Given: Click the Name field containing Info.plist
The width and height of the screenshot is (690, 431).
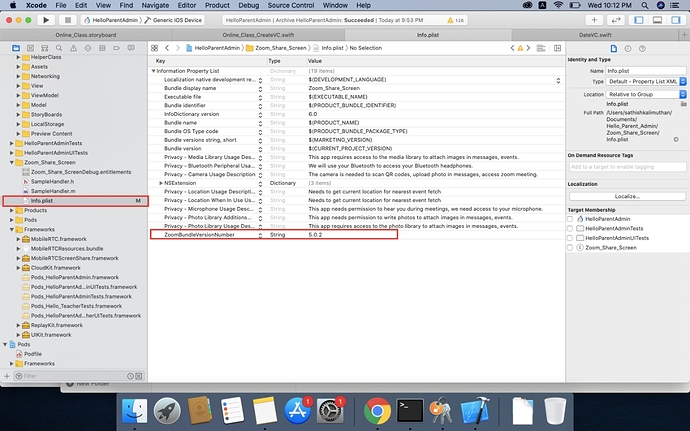Looking at the screenshot, I should [x=646, y=71].
